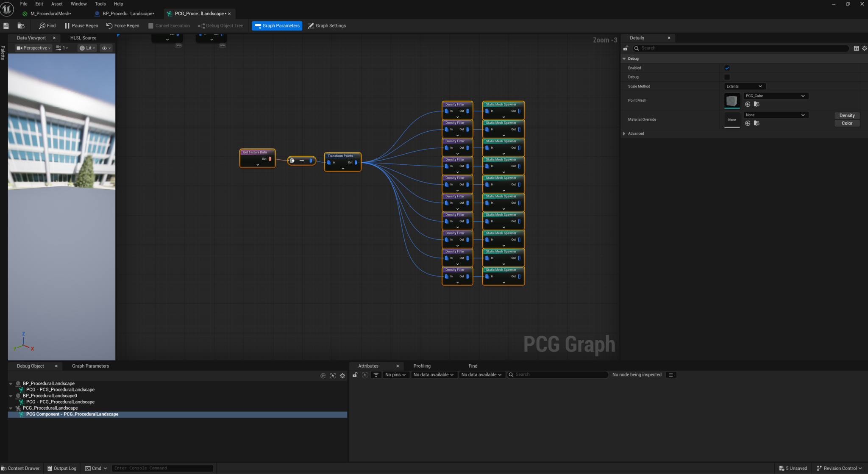Click the conversion reroute node between nodes
The width and height of the screenshot is (868, 474).
click(x=301, y=161)
